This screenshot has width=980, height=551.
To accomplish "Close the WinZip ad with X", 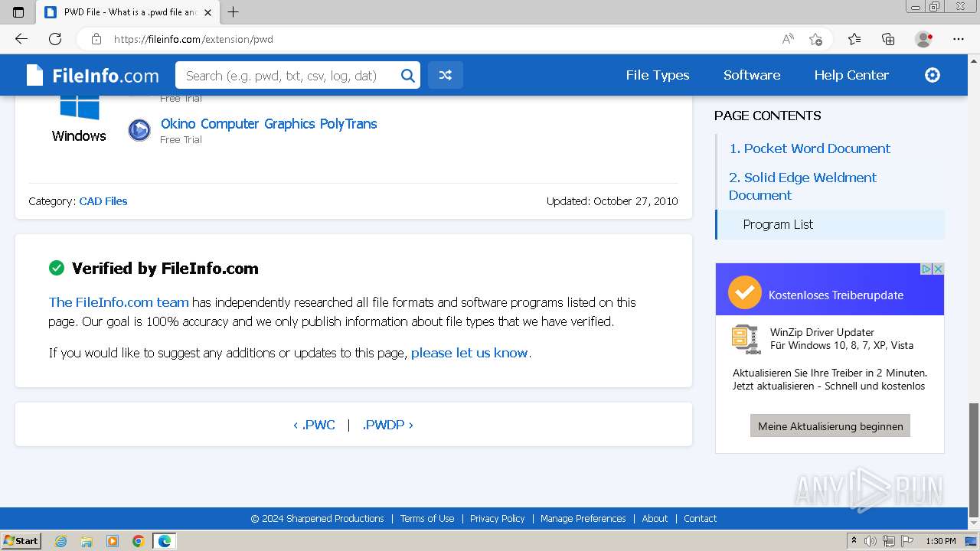I will tap(938, 269).
